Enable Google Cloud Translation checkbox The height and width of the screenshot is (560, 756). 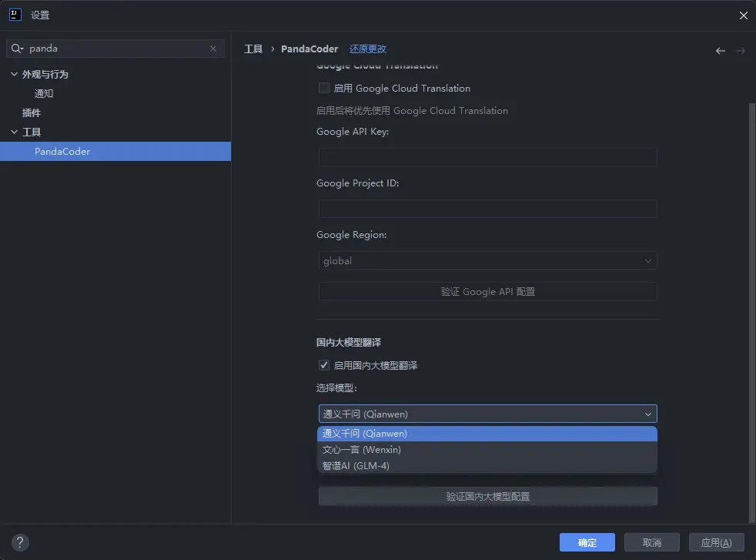324,88
